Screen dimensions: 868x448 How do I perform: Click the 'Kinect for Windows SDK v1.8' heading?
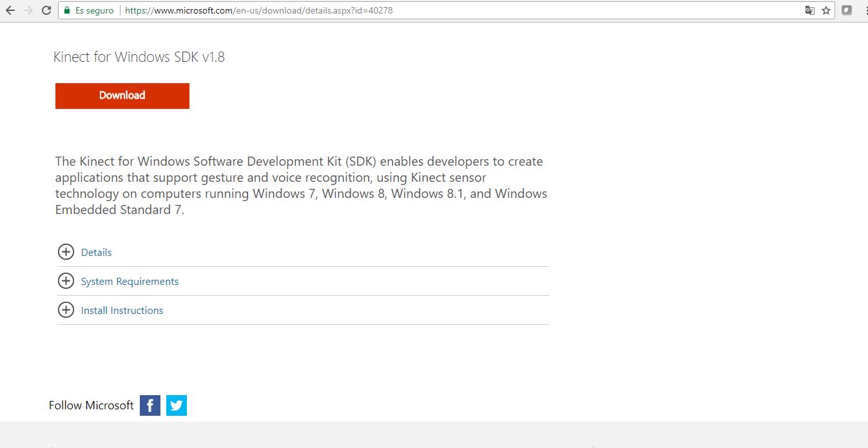pyautogui.click(x=139, y=57)
